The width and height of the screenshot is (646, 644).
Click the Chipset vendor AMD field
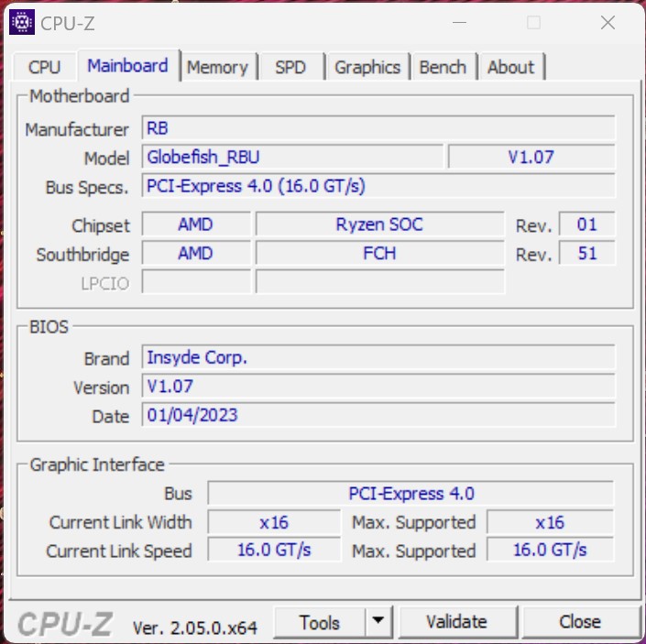(x=196, y=224)
